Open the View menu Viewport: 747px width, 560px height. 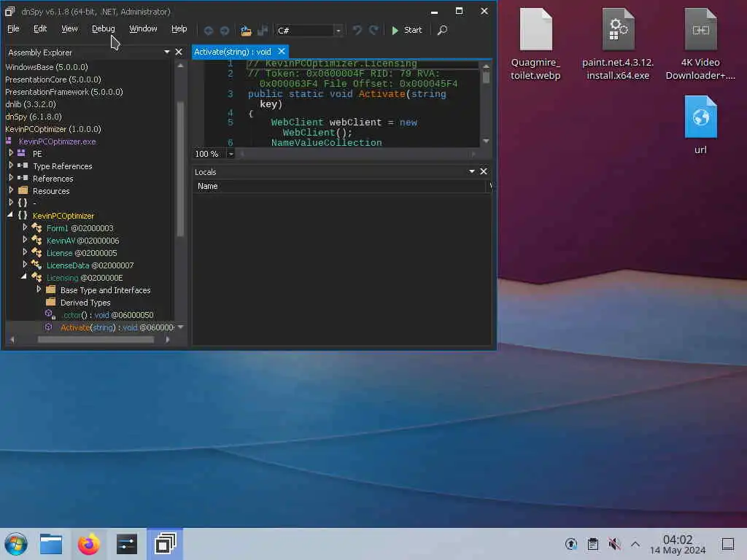[x=69, y=28]
